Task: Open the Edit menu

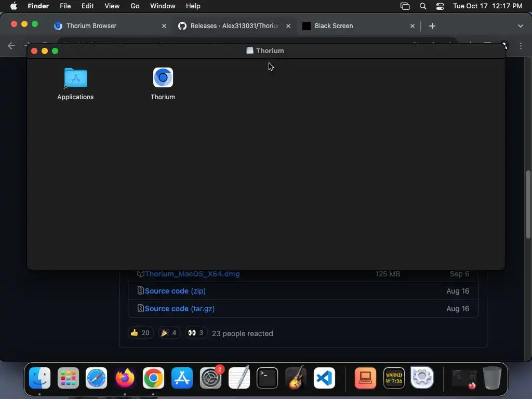Action: [87, 6]
